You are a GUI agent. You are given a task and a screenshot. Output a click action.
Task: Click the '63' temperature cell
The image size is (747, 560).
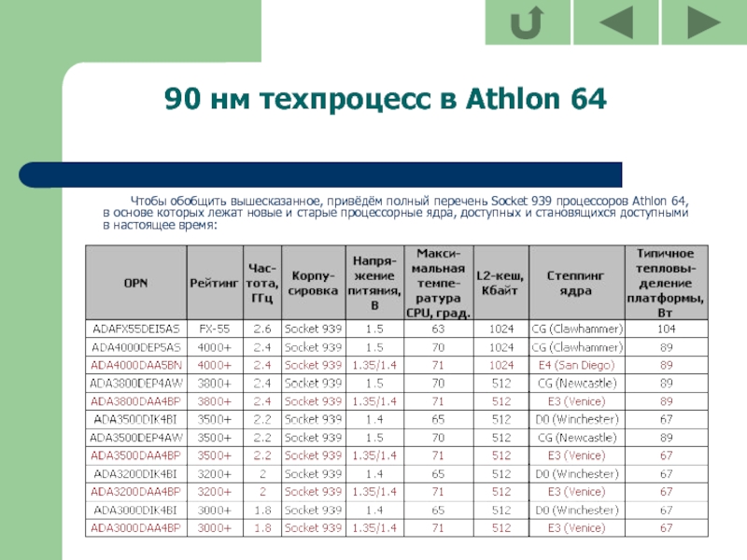(x=438, y=329)
